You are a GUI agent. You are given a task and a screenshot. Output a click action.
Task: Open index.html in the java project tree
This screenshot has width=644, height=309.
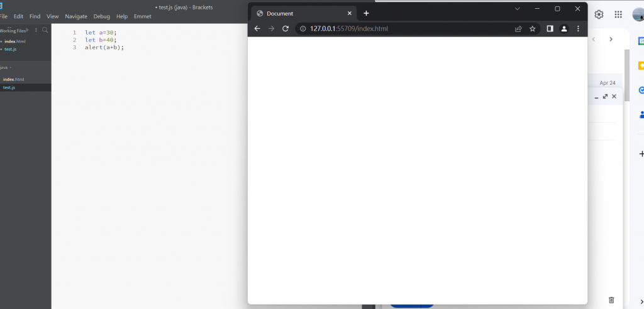tap(14, 80)
